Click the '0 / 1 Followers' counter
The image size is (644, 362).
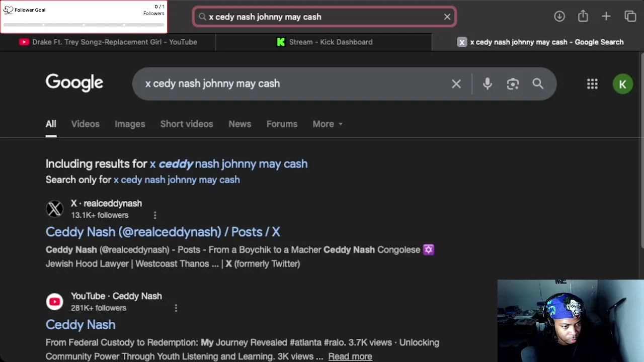[153, 10]
